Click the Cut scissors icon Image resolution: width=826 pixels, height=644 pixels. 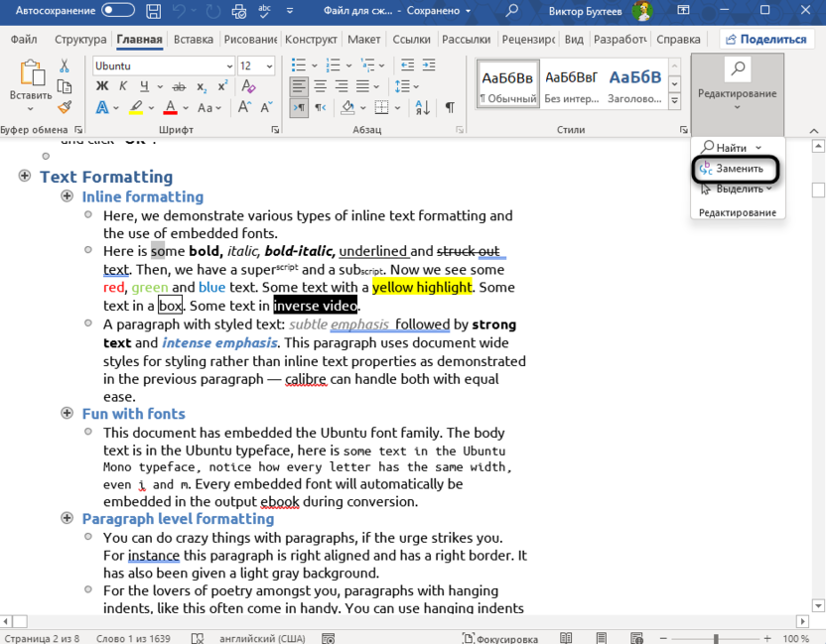coord(65,65)
